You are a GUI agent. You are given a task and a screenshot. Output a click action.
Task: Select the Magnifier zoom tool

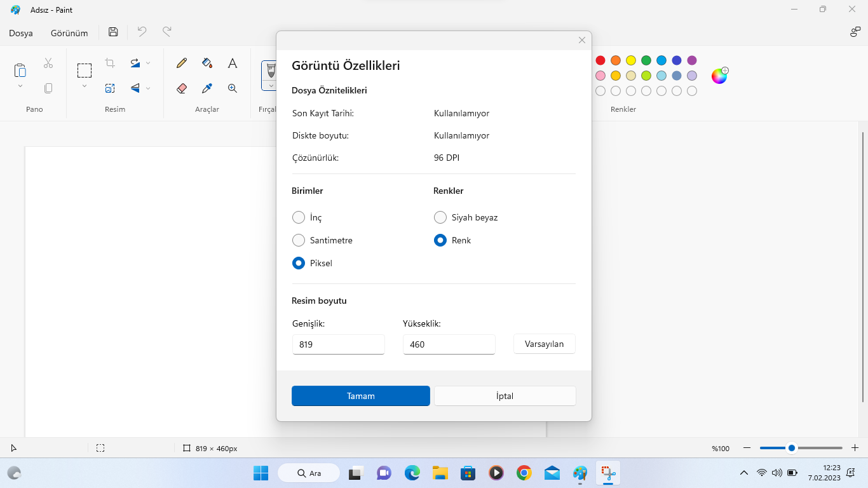tap(233, 88)
